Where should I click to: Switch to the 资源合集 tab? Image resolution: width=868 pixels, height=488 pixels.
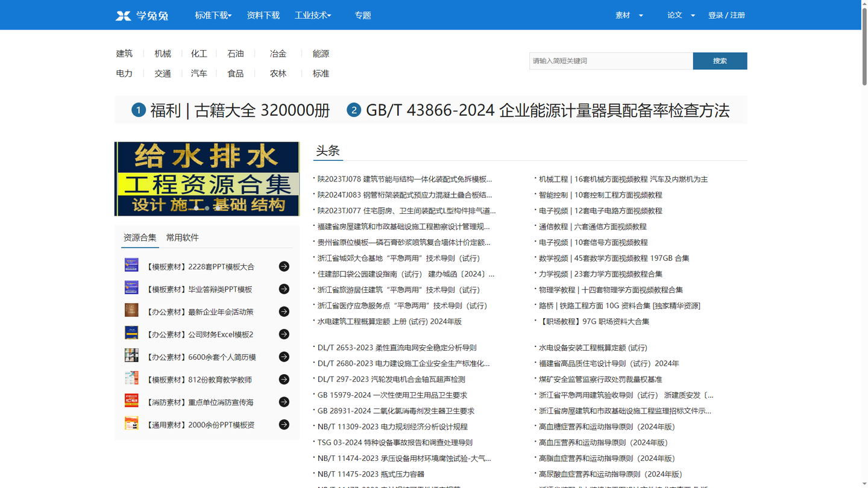point(140,237)
